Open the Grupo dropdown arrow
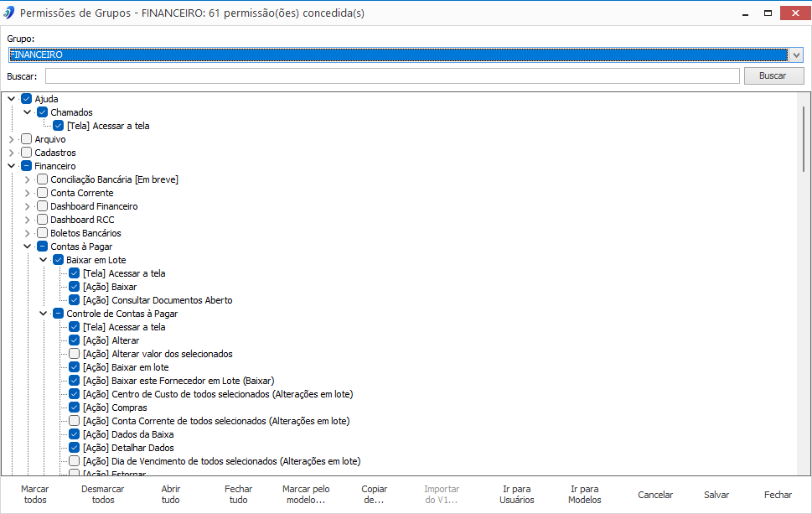This screenshot has height=514, width=812. coord(796,55)
